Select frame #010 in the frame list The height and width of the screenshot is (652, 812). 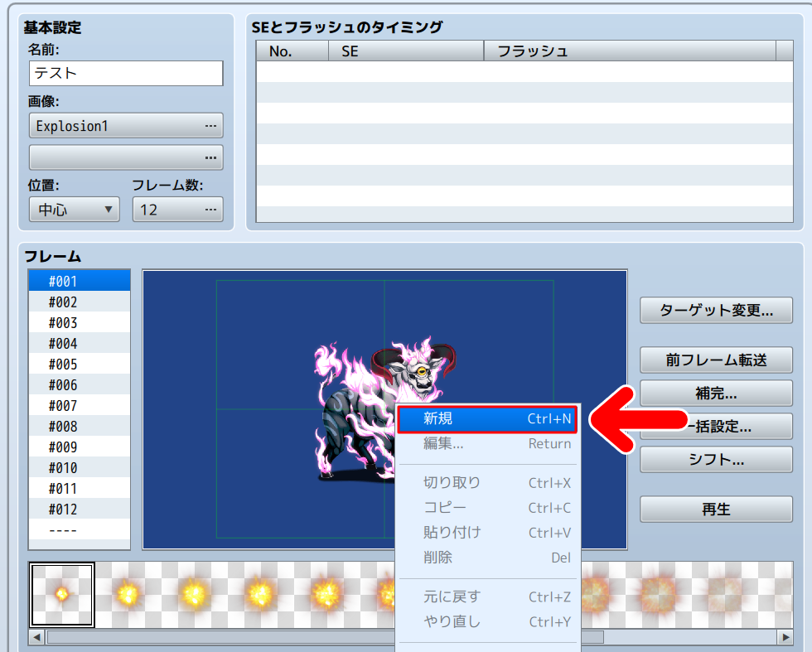click(80, 467)
